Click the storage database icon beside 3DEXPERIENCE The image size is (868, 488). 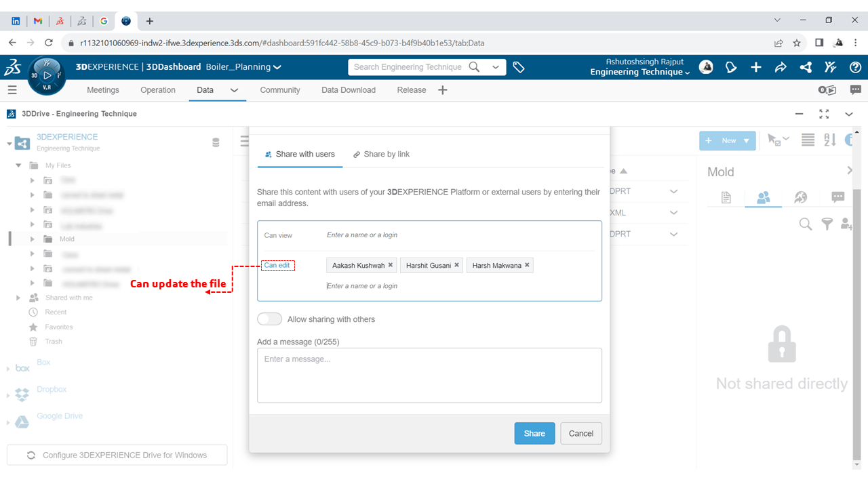pyautogui.click(x=216, y=143)
